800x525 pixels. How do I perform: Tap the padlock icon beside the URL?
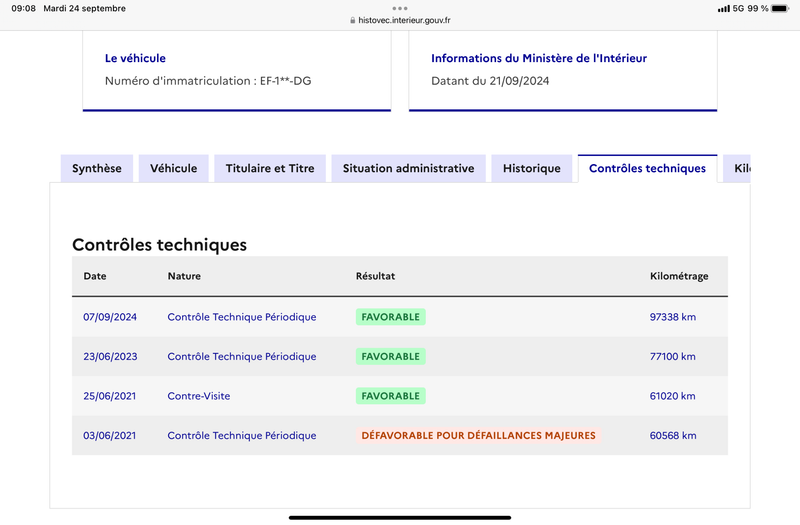click(353, 20)
